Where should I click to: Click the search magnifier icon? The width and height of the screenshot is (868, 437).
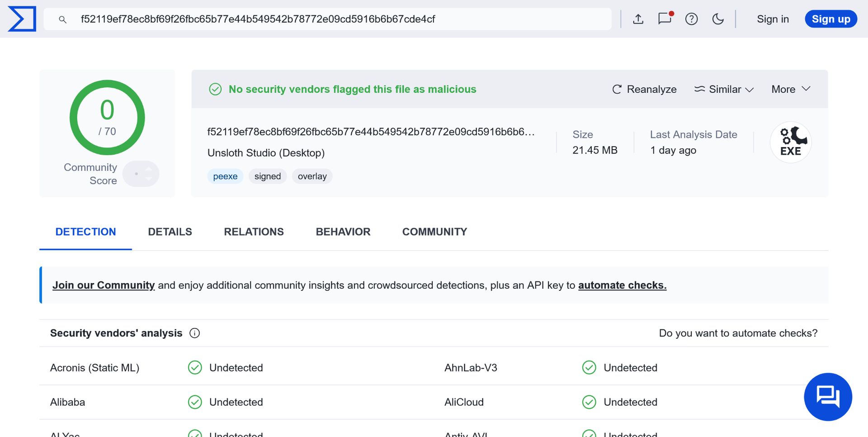coord(63,19)
